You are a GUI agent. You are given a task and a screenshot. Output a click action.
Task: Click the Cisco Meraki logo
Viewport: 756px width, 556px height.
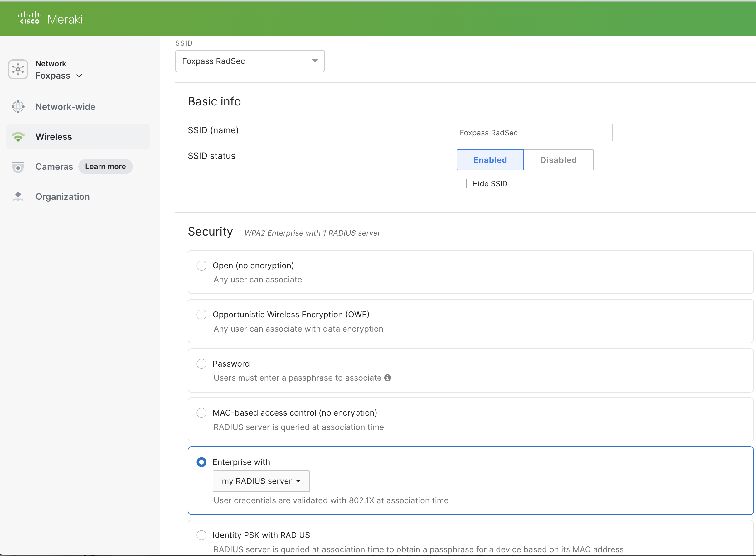click(50, 18)
